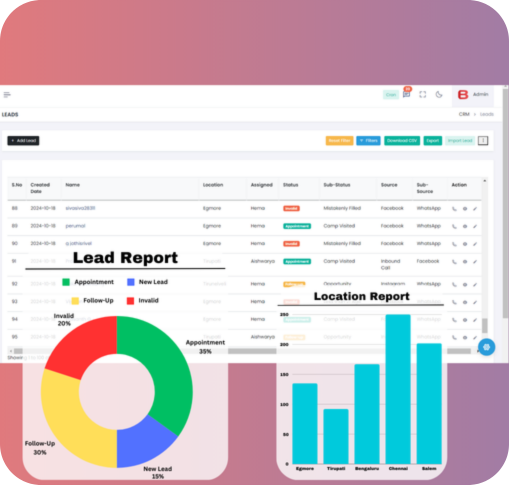
Task: Sort table by Assigned column header
Action: click(x=262, y=185)
